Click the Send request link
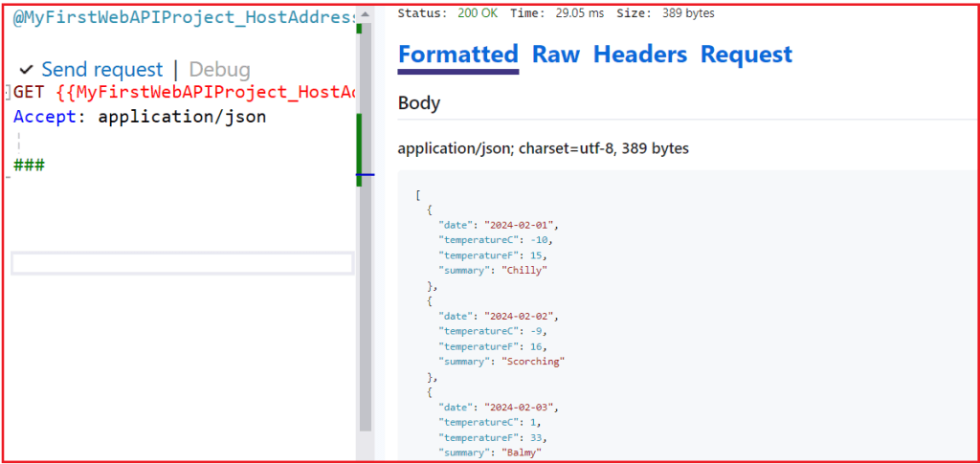Screen dimensions: 980x464 click(101, 69)
